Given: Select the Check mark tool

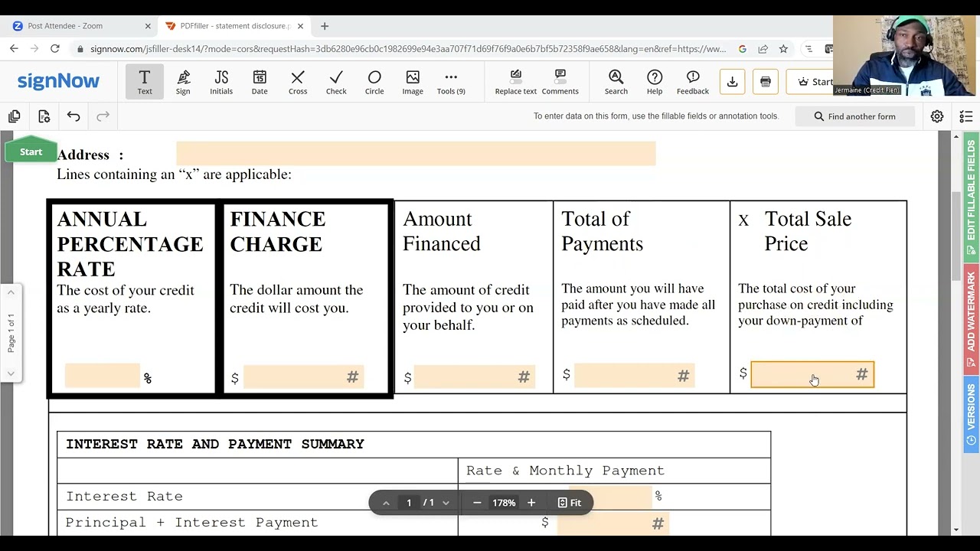Looking at the screenshot, I should (x=336, y=82).
